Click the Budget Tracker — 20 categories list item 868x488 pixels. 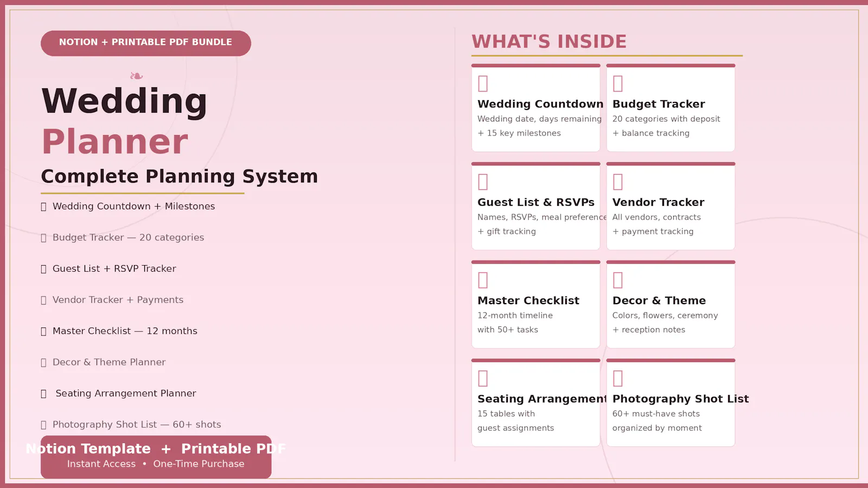click(128, 237)
